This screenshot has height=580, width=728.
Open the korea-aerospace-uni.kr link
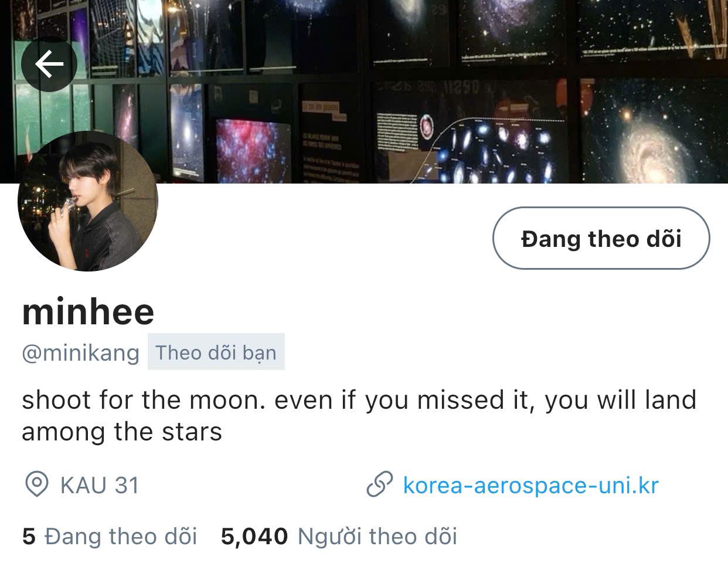click(x=531, y=486)
